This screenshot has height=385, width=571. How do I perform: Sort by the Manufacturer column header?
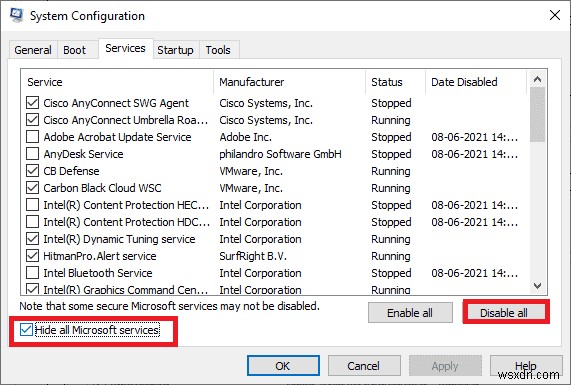click(289, 82)
